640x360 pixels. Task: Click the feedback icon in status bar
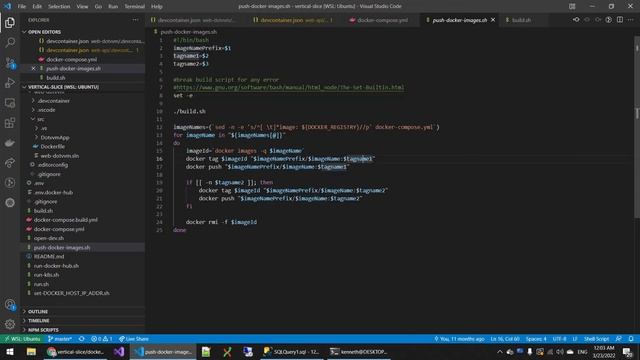tap(619, 339)
